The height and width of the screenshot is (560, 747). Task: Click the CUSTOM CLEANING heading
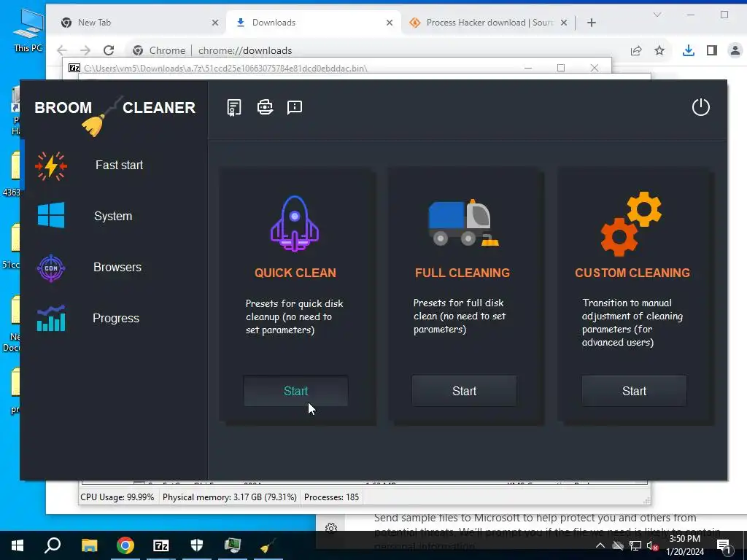[632, 273]
